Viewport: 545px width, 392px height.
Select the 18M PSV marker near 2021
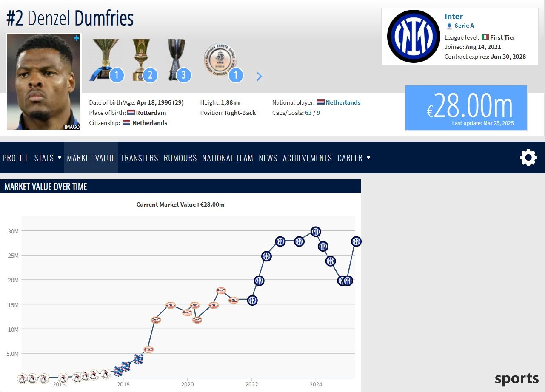[x=221, y=291]
